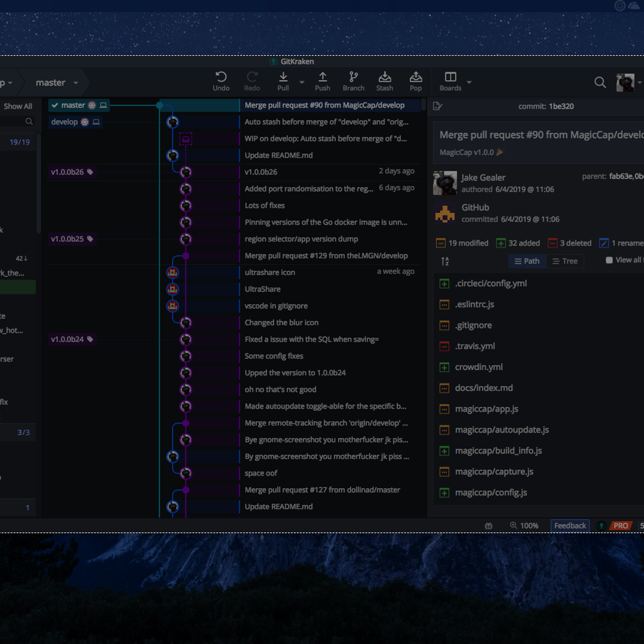Switch file list to Path view
Viewport: 644px width, 644px height.
click(x=527, y=261)
